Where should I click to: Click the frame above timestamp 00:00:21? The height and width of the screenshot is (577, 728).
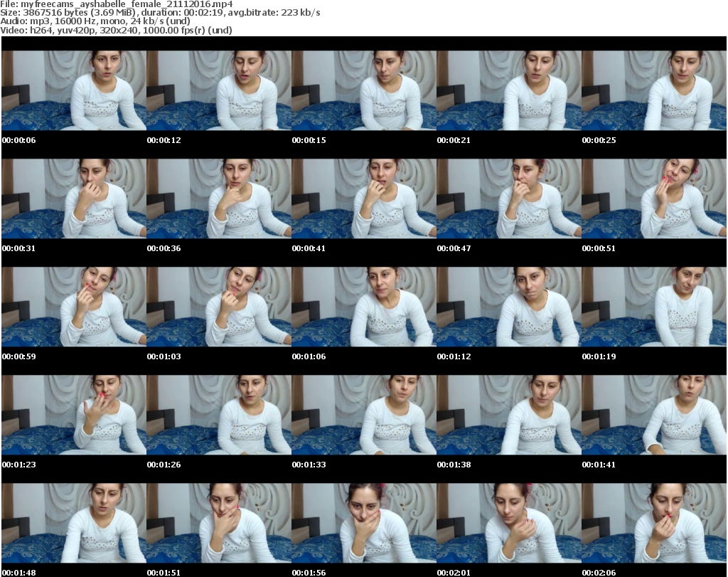(x=509, y=90)
